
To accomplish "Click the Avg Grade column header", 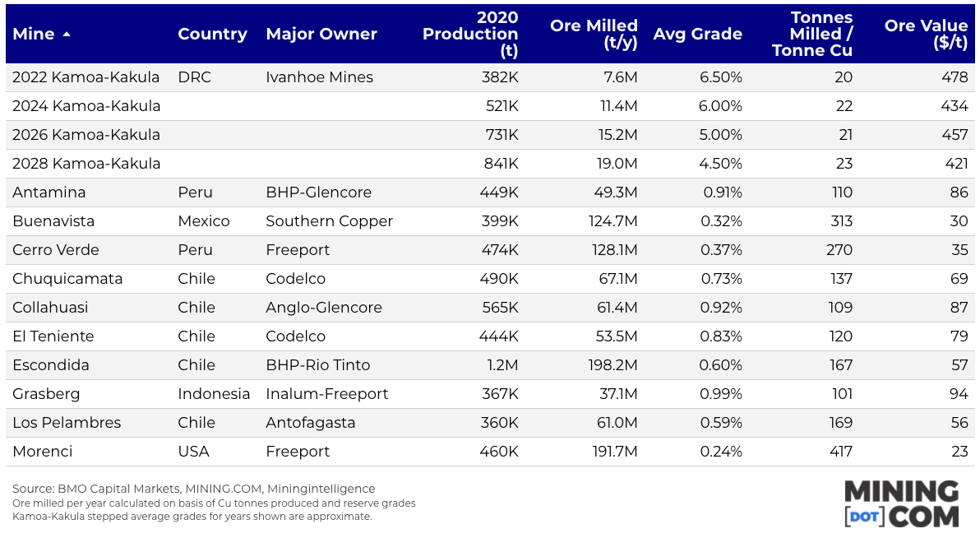I will tap(697, 35).
